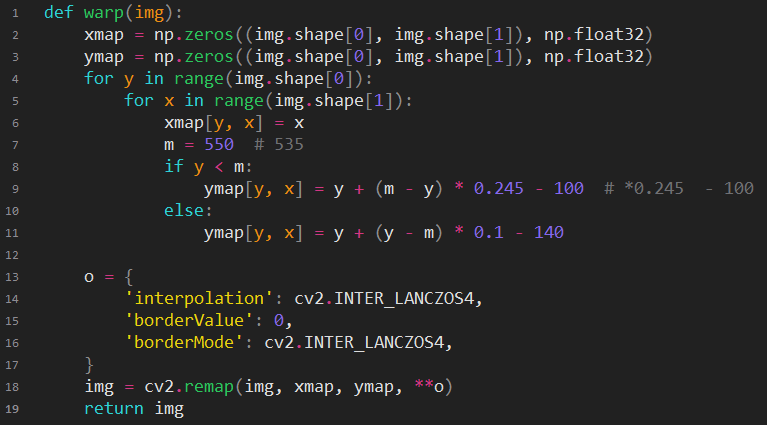Click 'cv2.INTER_LANCZOS4' on line 16

354,342
